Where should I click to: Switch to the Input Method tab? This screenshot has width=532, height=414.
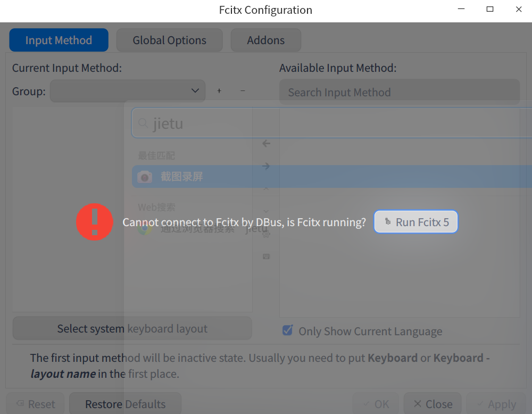click(59, 40)
